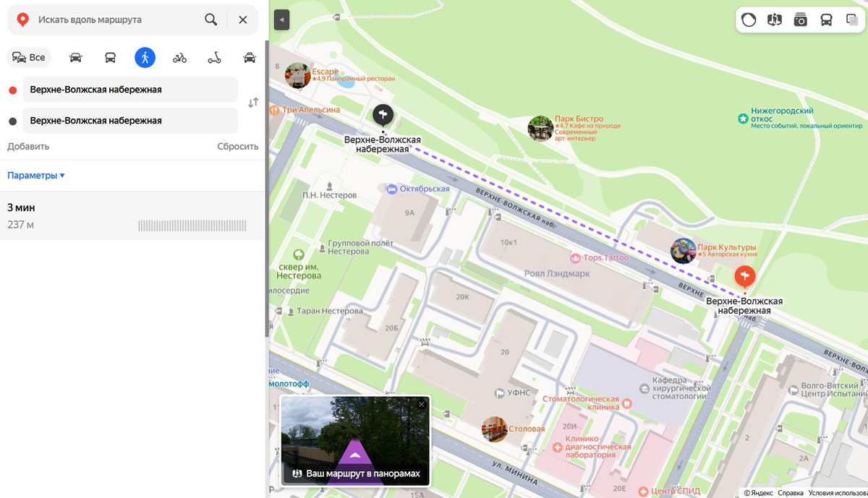
Task: Switch to public transport bus route mode
Action: [110, 58]
